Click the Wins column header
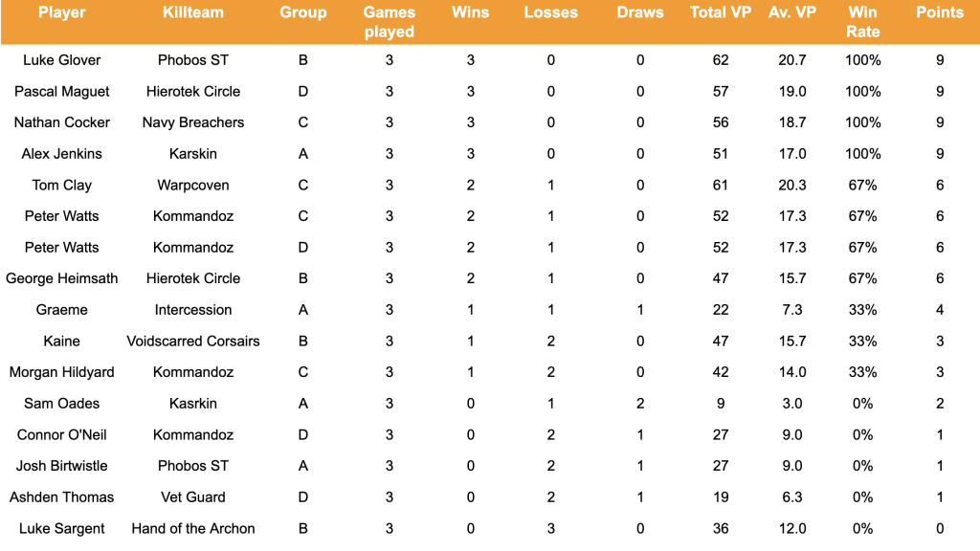This screenshot has height=551, width=980. pos(471,12)
